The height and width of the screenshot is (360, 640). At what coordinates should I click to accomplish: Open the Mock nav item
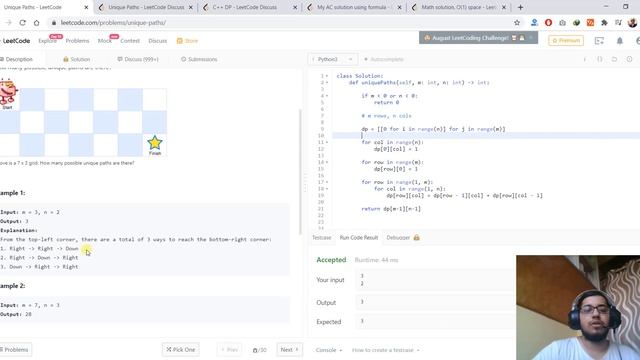pos(104,41)
